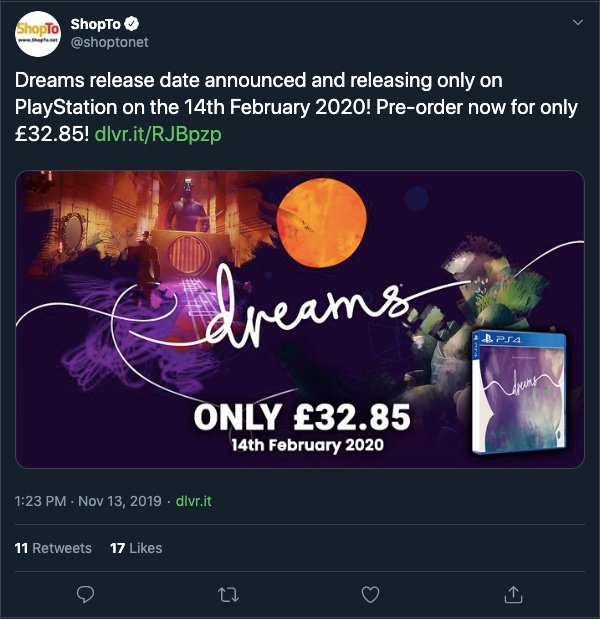
Task: Click the tweet timestamp 1:23 PM Nov 13, 2019
Action: coord(87,497)
